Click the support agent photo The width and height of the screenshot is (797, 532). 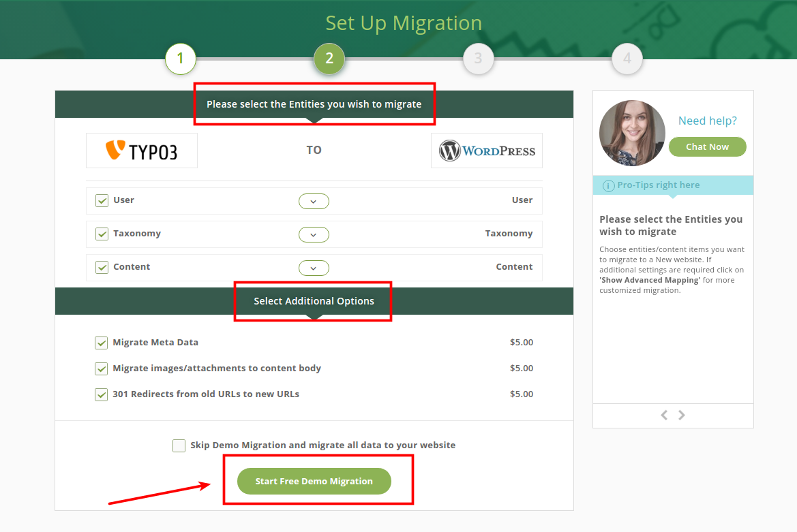[x=632, y=133]
